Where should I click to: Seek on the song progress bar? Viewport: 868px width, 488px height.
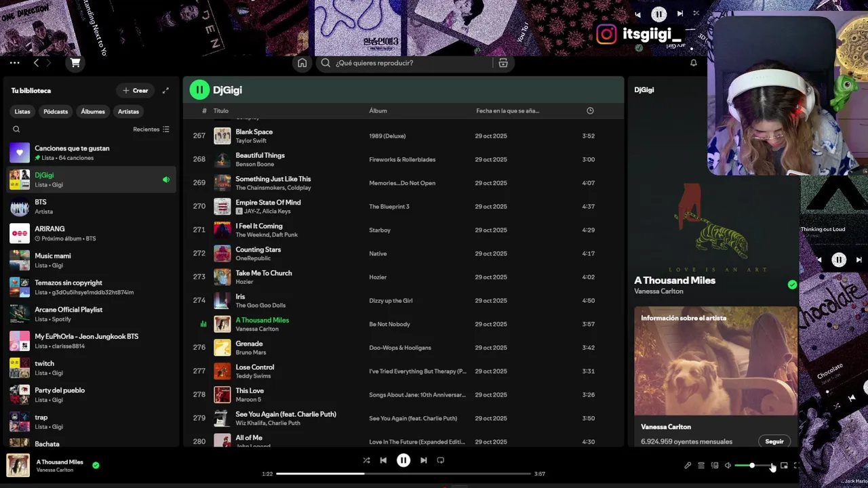[x=404, y=474]
